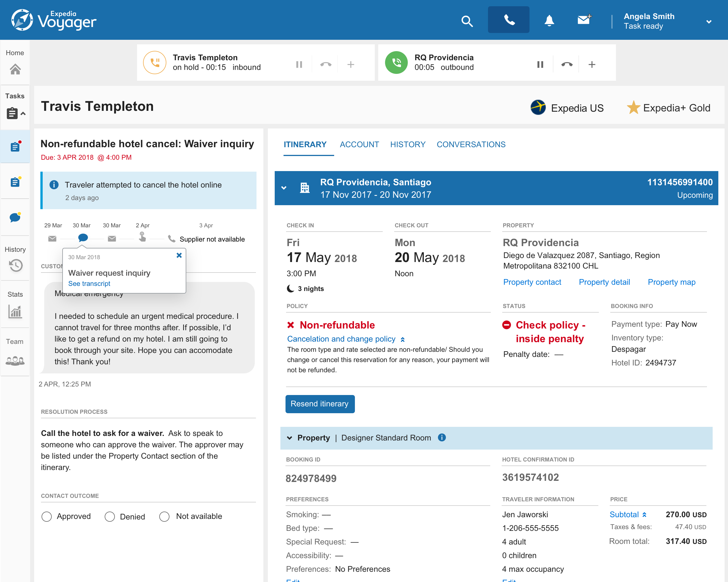Select the Approved contact outcome
The image size is (728, 582).
pyautogui.click(x=47, y=517)
